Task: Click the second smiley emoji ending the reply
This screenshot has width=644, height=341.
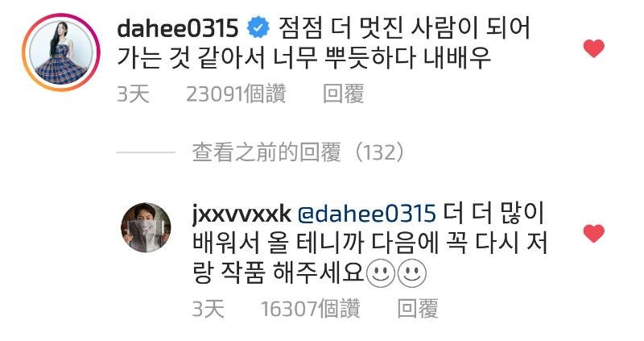Action: click(x=412, y=274)
